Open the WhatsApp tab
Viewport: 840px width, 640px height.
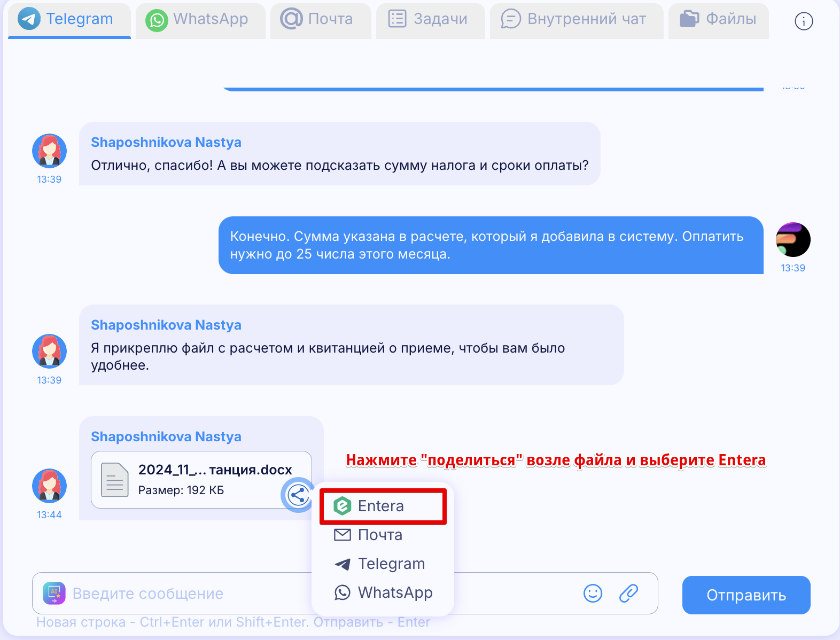pyautogui.click(x=200, y=20)
